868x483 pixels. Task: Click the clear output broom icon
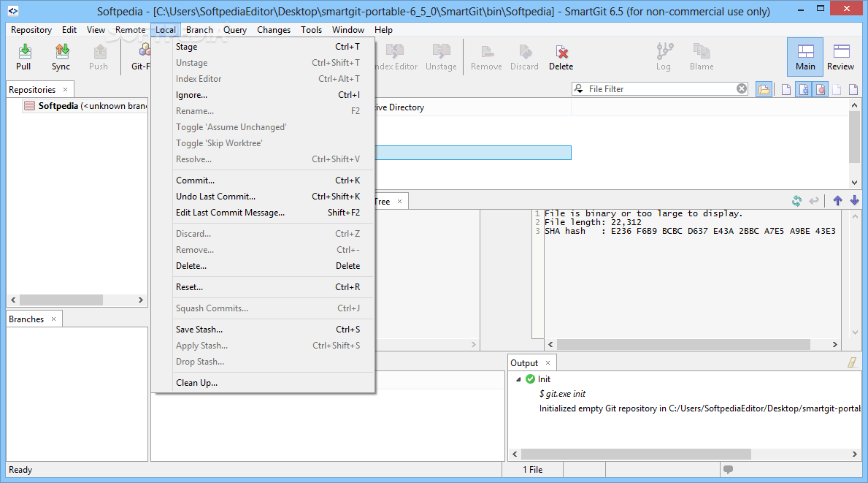point(853,362)
